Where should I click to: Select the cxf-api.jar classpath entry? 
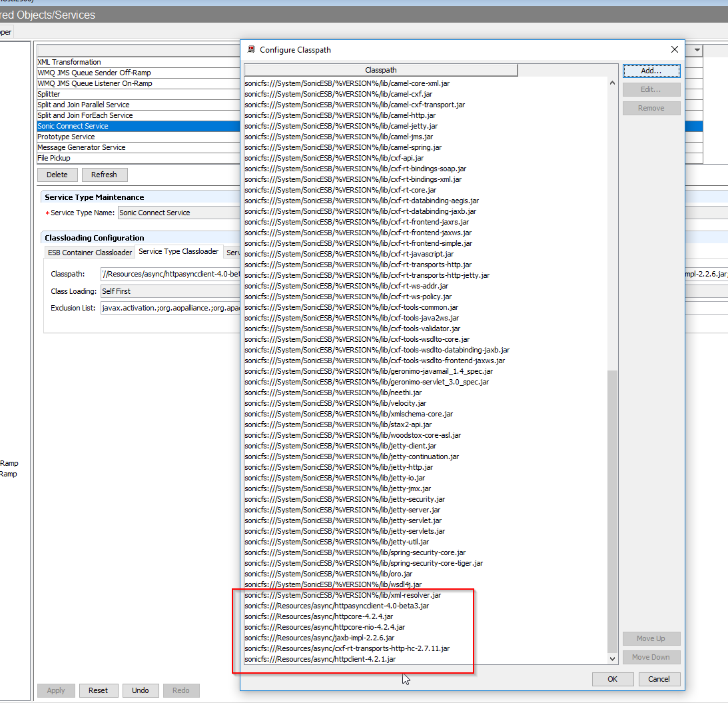334,158
